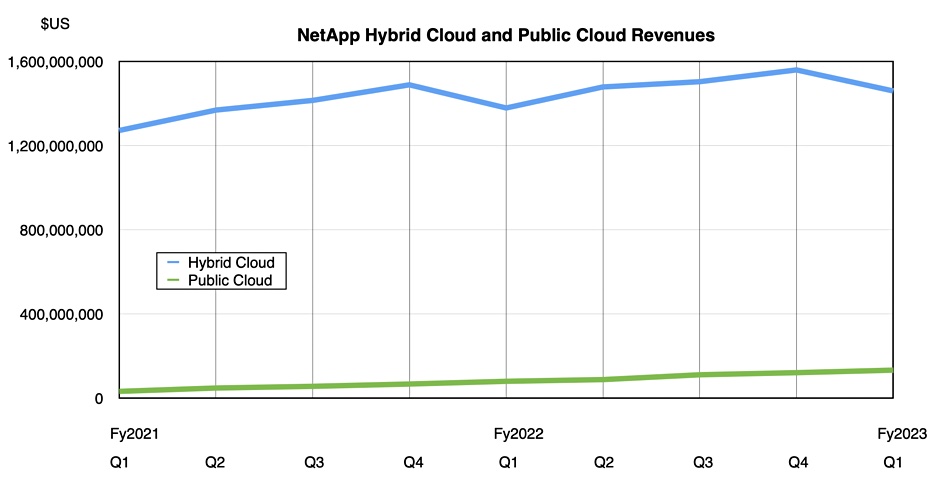The width and height of the screenshot is (950, 480).
Task: Click the Q1 label under Fy2023
Action: (x=892, y=463)
